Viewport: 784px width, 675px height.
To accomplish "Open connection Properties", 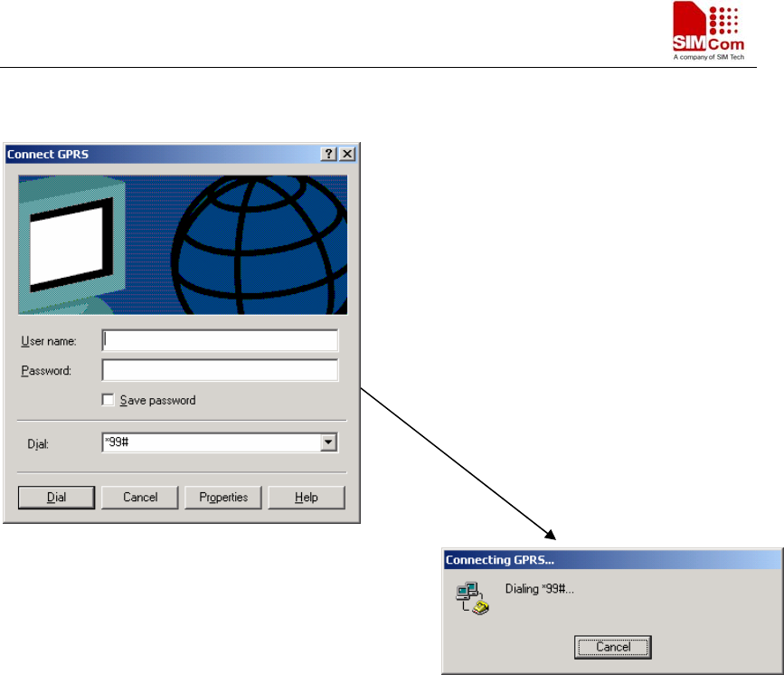I will click(x=223, y=498).
